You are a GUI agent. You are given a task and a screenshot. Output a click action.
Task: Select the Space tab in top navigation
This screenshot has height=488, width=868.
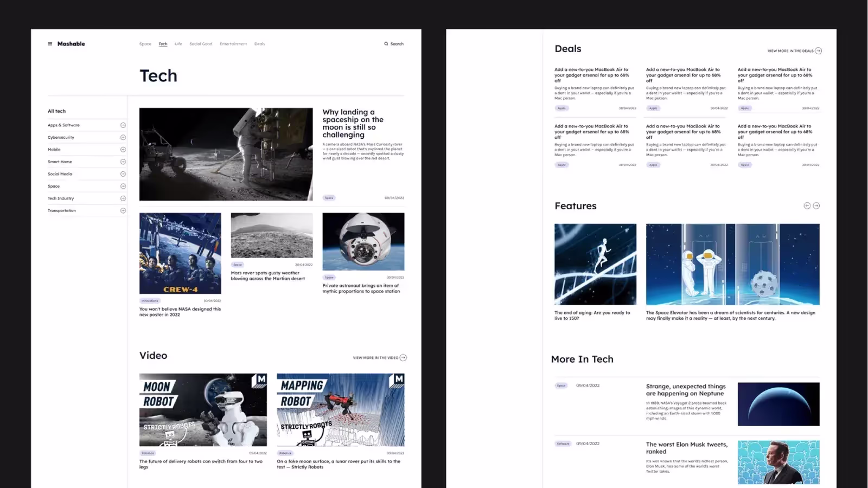tap(145, 44)
